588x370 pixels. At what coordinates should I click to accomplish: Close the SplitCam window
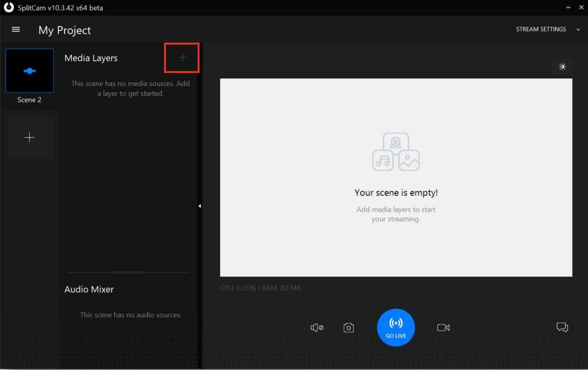coord(581,7)
